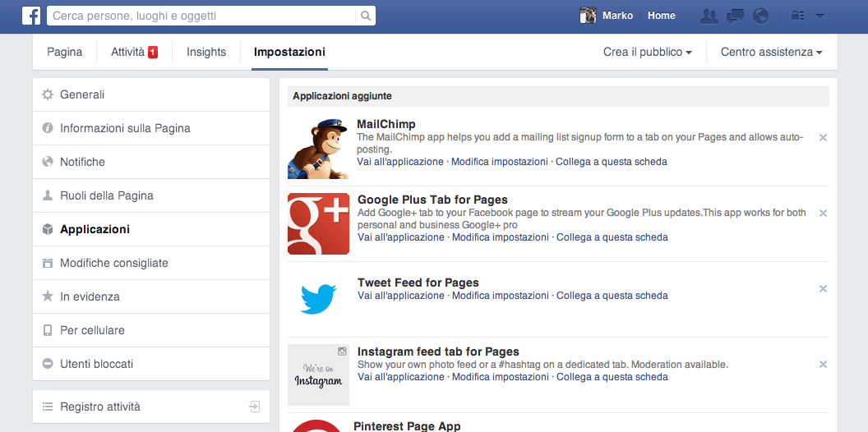868x432 pixels.
Task: Switch to the Insights tab
Action: click(206, 52)
